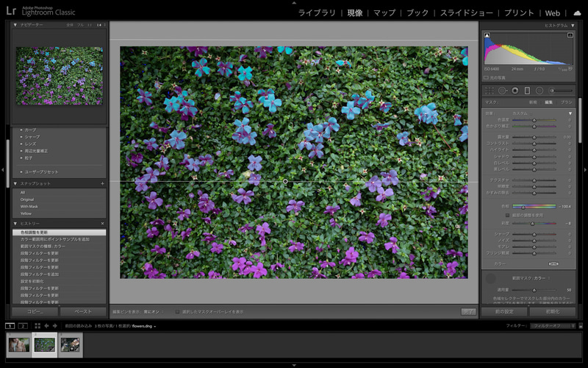Go forward with the right arrow icon

[x=54, y=325]
